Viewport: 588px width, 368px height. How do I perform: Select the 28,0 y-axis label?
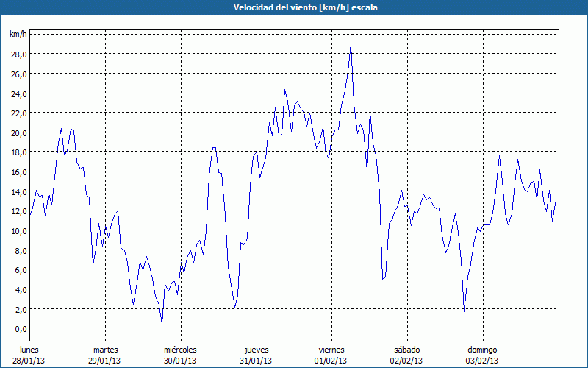[18, 54]
